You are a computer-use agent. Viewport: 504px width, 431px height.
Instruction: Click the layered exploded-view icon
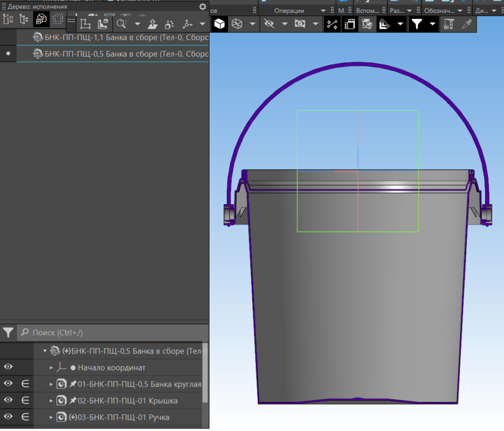[x=384, y=24]
